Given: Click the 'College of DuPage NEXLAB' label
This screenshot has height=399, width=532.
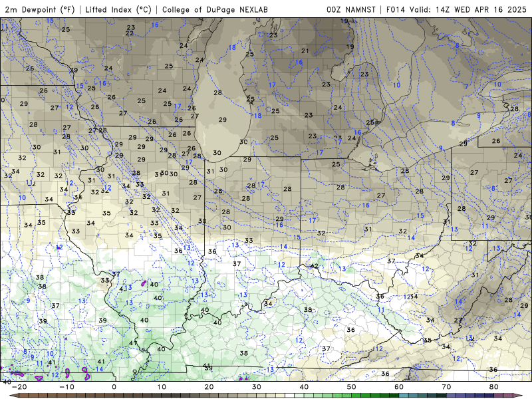Looking at the screenshot, I should pyautogui.click(x=215, y=9).
